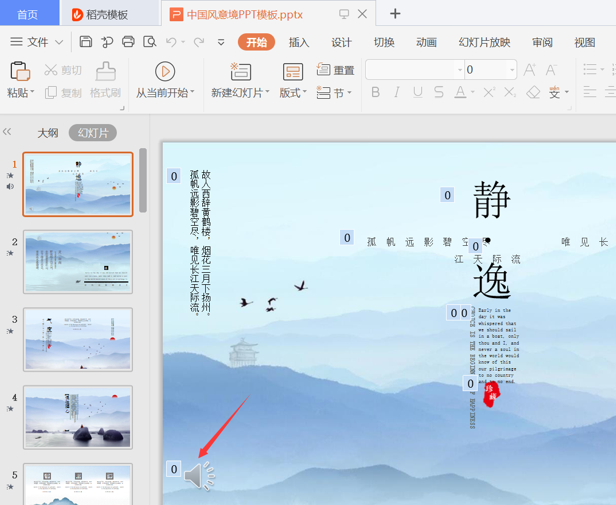Select slide 3 thumbnail
The width and height of the screenshot is (616, 505).
[x=78, y=340]
